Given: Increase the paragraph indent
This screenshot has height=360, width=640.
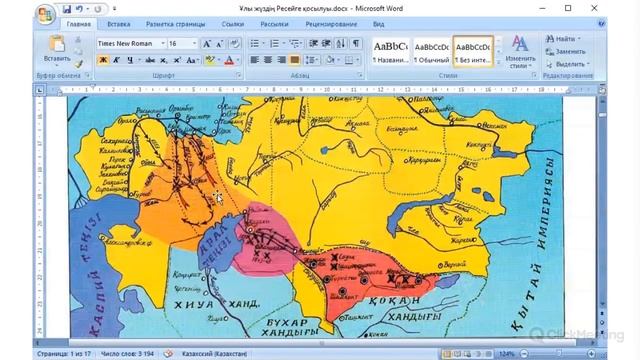Looking at the screenshot, I should (327, 44).
